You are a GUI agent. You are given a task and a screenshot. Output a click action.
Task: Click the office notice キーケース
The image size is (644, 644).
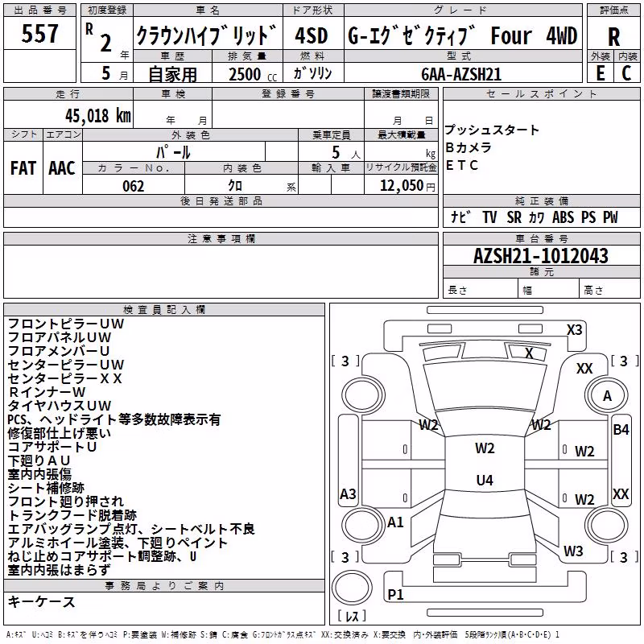[42, 601]
